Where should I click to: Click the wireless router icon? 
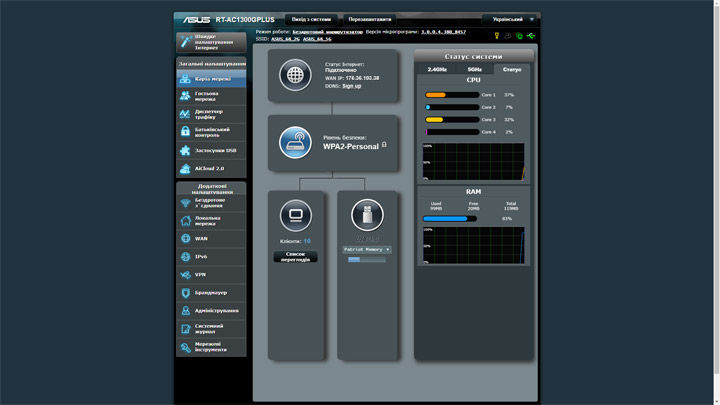pos(295,143)
